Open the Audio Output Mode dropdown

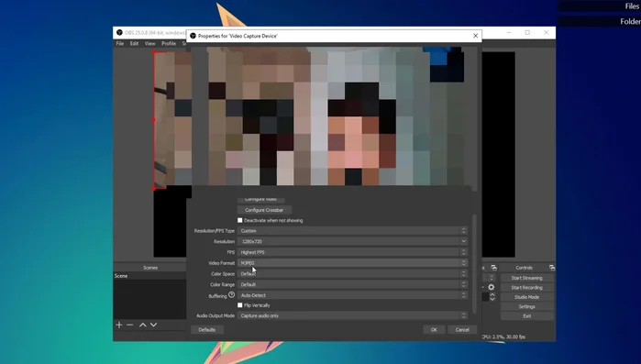click(x=352, y=315)
